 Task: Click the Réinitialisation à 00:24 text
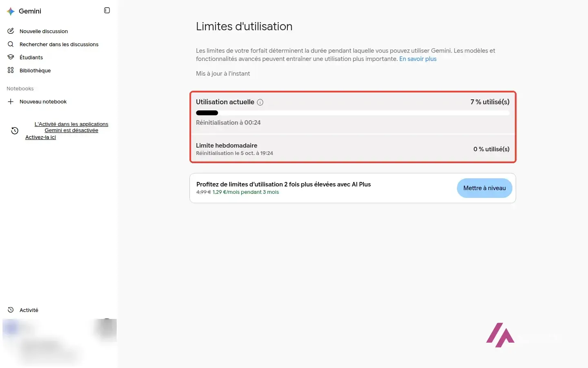pyautogui.click(x=228, y=123)
